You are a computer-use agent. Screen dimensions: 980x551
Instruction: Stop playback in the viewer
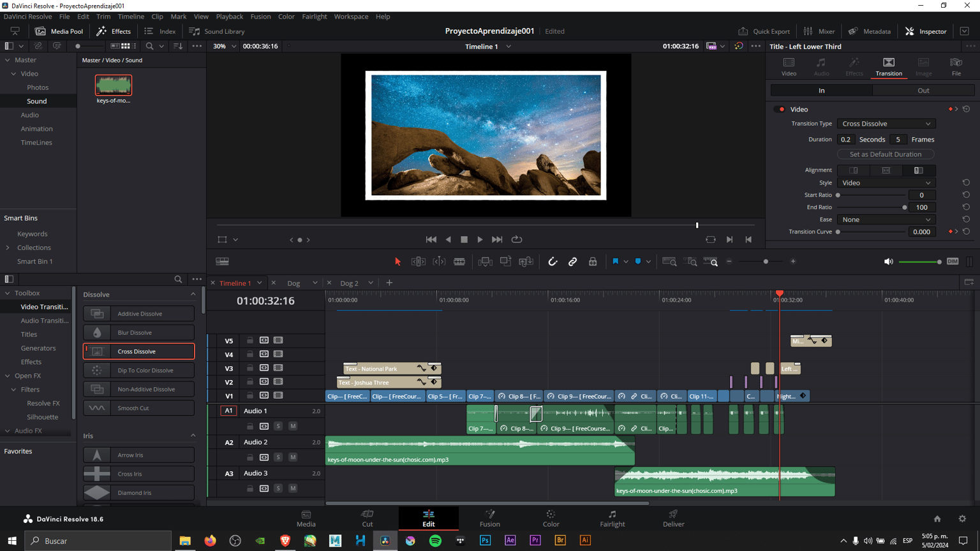coord(464,240)
